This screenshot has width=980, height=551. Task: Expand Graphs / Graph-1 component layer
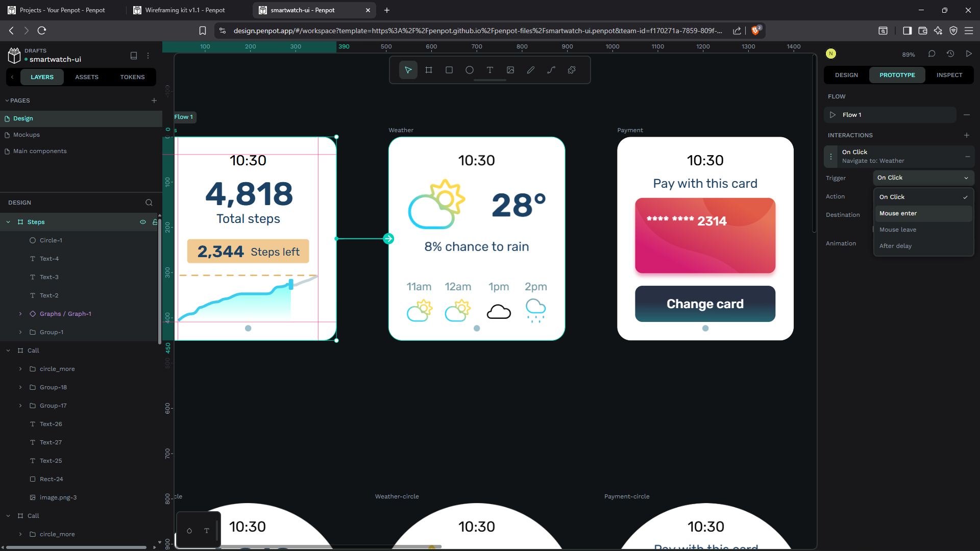pyautogui.click(x=20, y=314)
